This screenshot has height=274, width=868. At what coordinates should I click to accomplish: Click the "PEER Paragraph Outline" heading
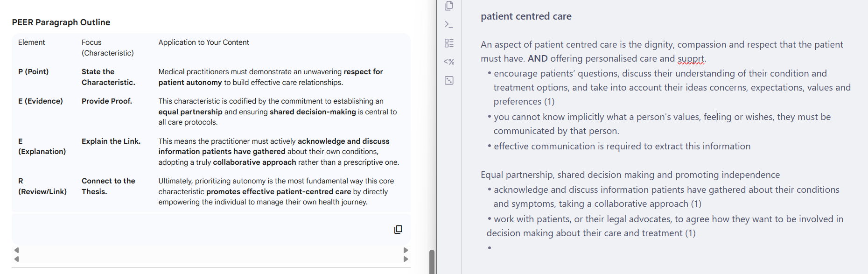click(61, 22)
